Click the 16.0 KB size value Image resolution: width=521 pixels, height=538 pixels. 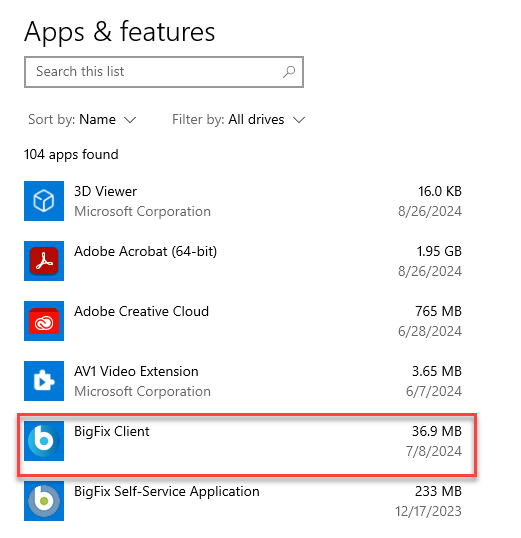coord(440,191)
